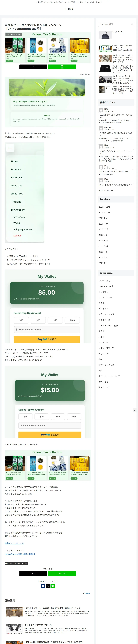Click the black X share button above the post date

33,67
